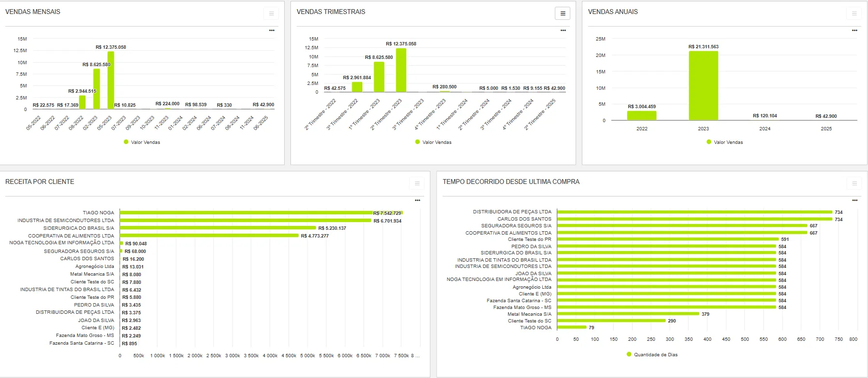
Task: Expand three-dot options in Receita por Cliente chart
Action: [417, 200]
